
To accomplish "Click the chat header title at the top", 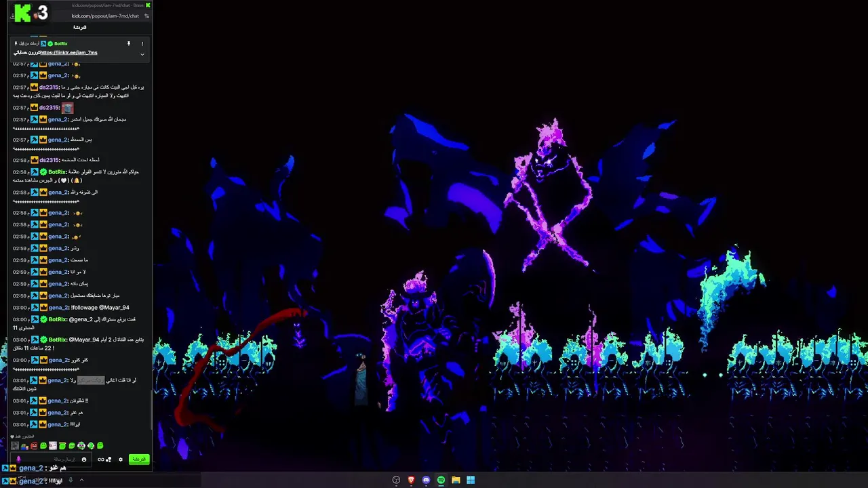I will [79, 27].
